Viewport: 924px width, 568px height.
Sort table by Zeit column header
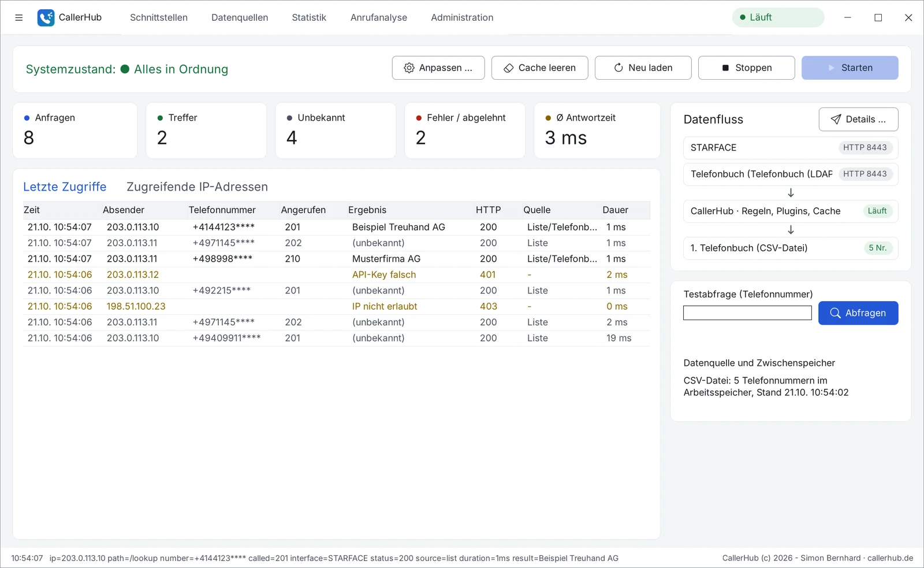pyautogui.click(x=32, y=210)
